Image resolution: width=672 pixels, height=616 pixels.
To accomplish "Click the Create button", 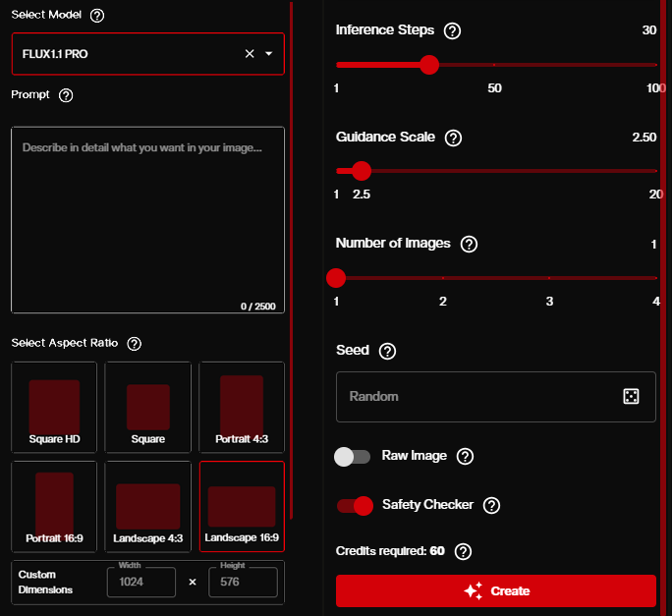I will pyautogui.click(x=496, y=591).
